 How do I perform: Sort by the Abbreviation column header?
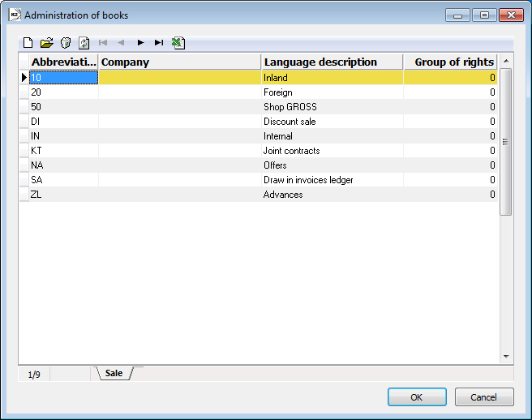tap(64, 62)
